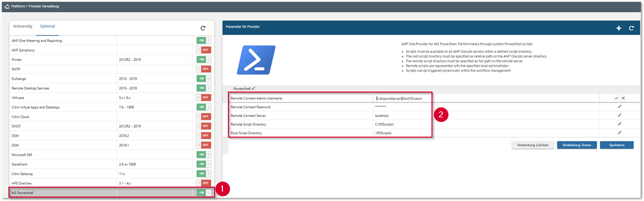Enable the Citrix Cloud provider switch
This screenshot has height=201, width=644.
[x=204, y=116]
